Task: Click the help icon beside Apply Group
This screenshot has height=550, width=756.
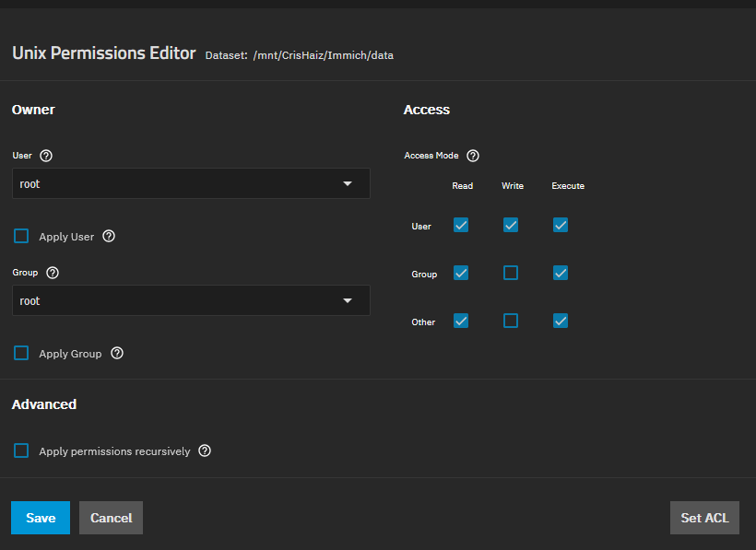Action: pos(117,354)
